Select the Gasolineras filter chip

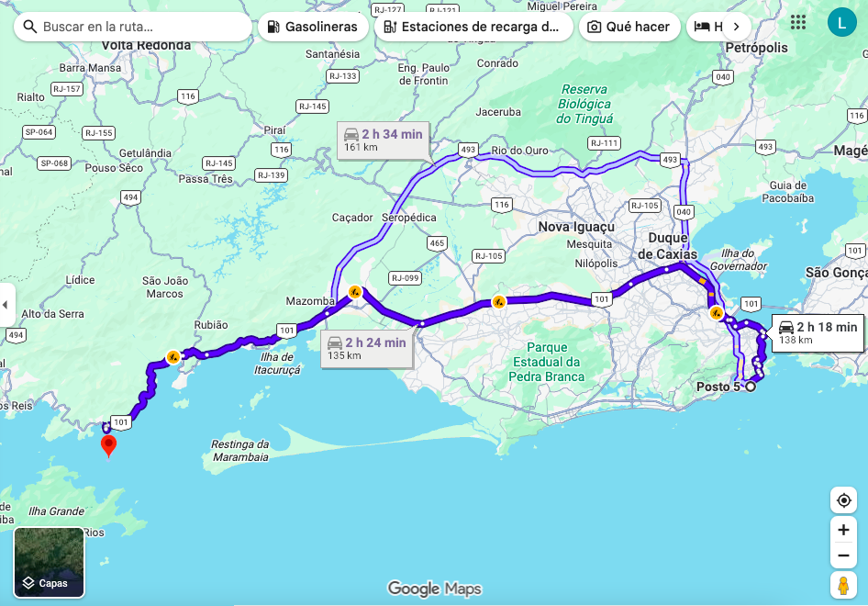313,27
